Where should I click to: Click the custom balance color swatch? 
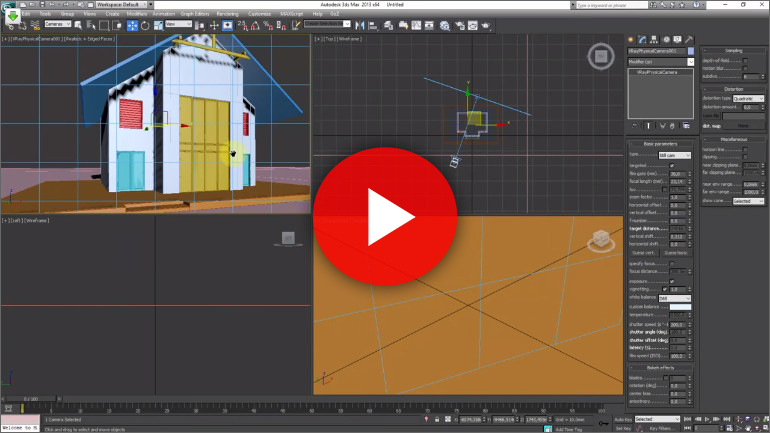(x=680, y=307)
